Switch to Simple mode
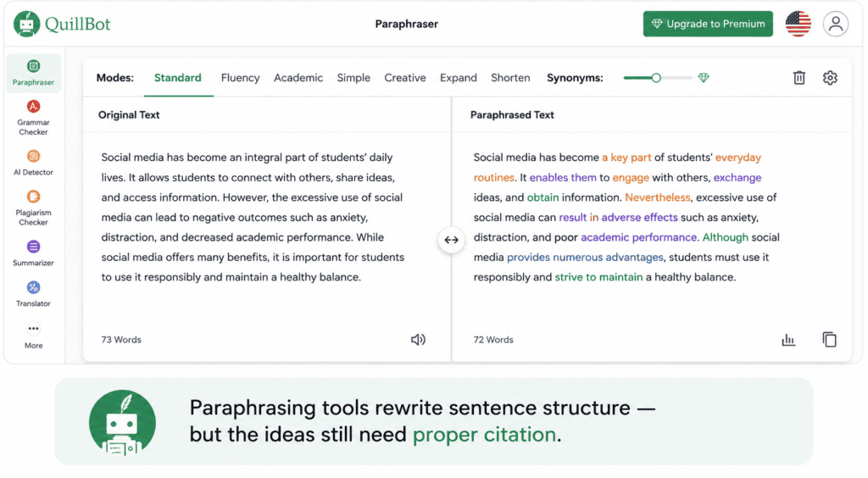 (x=353, y=77)
